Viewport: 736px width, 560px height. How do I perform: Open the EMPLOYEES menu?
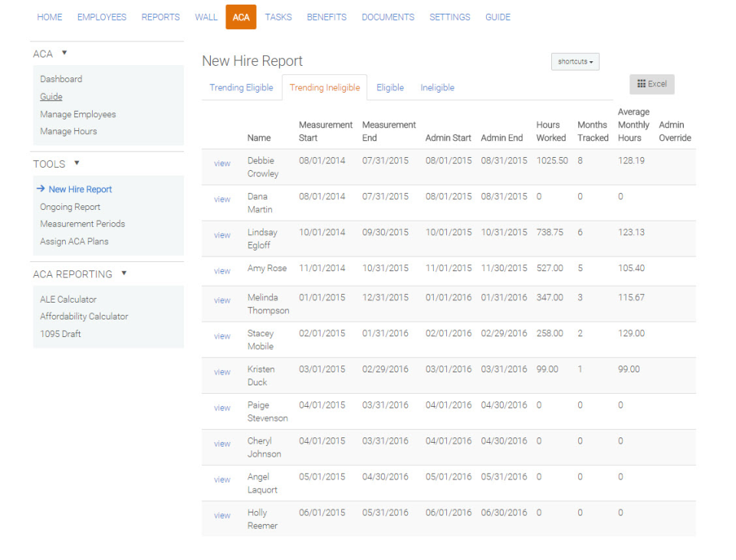tap(102, 18)
